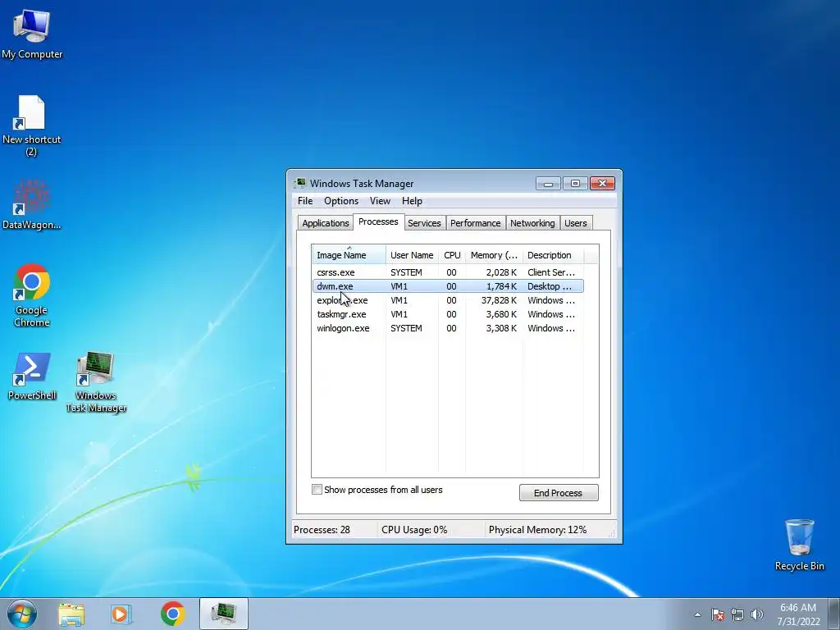840x630 pixels.
Task: Select the PowerShell desktop shortcut
Action: [x=32, y=376]
